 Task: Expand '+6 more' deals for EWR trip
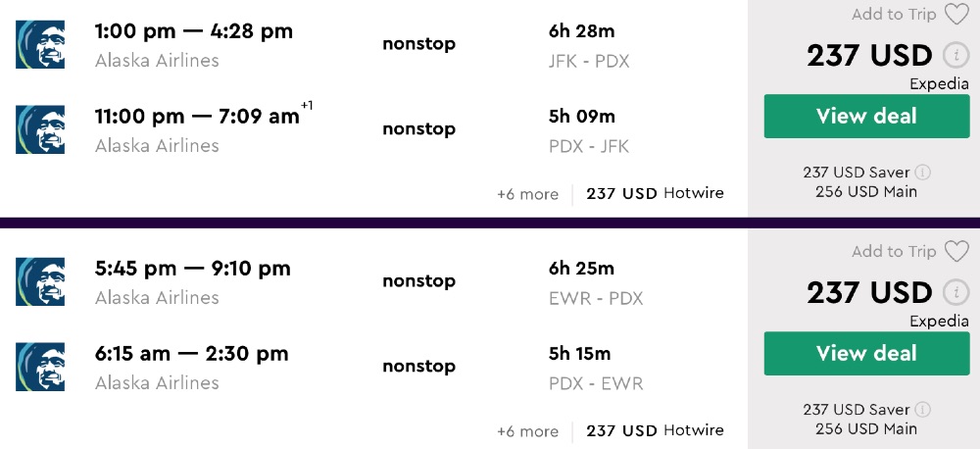point(527,431)
